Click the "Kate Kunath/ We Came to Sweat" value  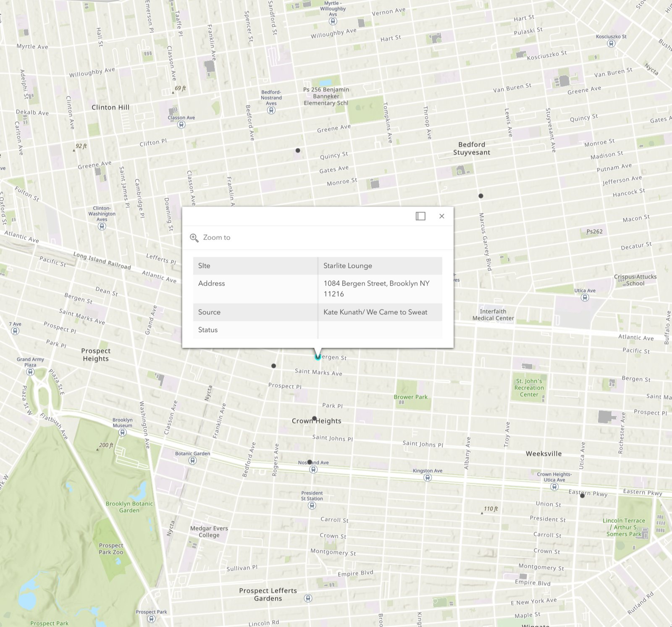pyautogui.click(x=375, y=312)
